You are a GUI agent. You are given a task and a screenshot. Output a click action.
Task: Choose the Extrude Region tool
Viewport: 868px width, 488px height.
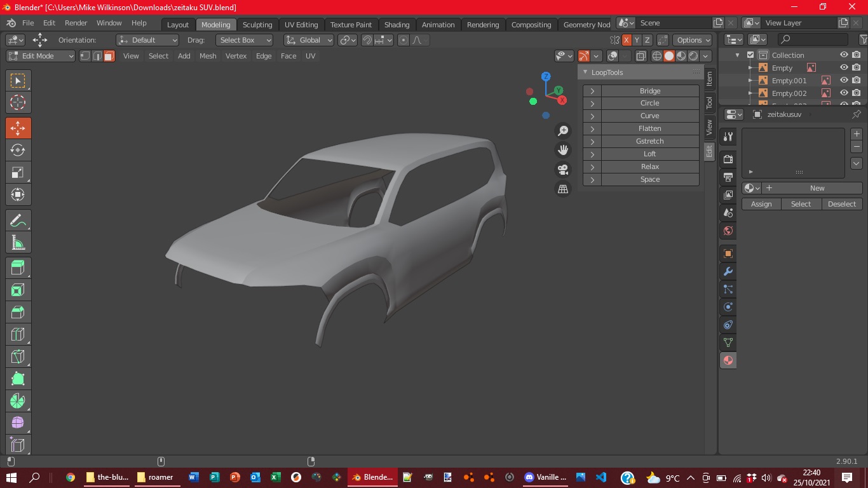(x=18, y=268)
